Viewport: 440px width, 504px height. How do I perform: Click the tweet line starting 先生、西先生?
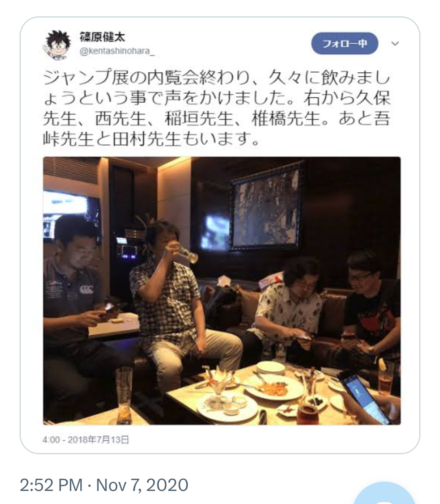217,119
